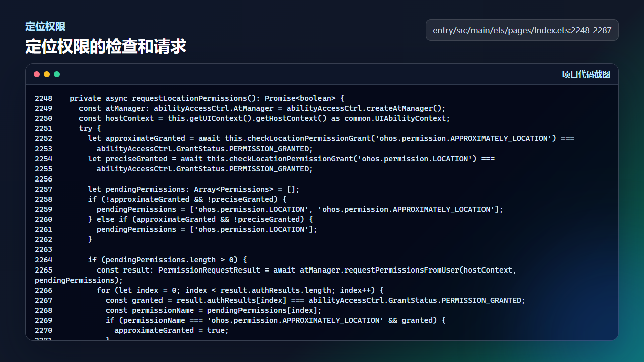Click the green dot in code window header
644x362 pixels.
57,74
